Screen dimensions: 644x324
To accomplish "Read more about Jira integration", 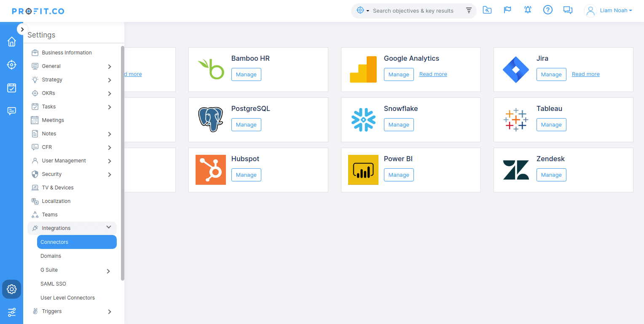I will (x=586, y=74).
